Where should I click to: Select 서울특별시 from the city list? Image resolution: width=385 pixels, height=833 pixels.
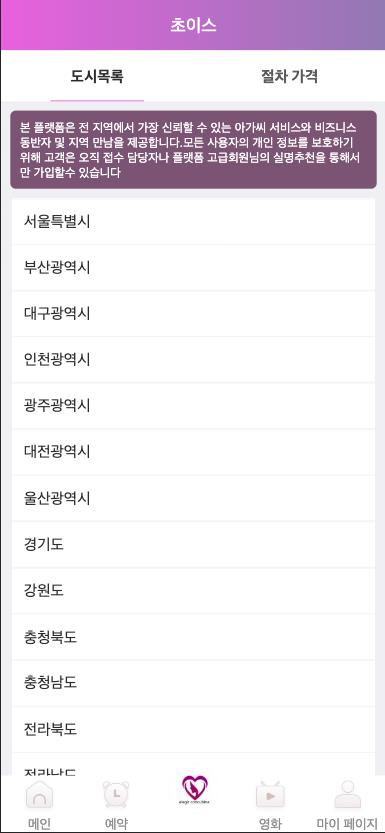click(193, 222)
